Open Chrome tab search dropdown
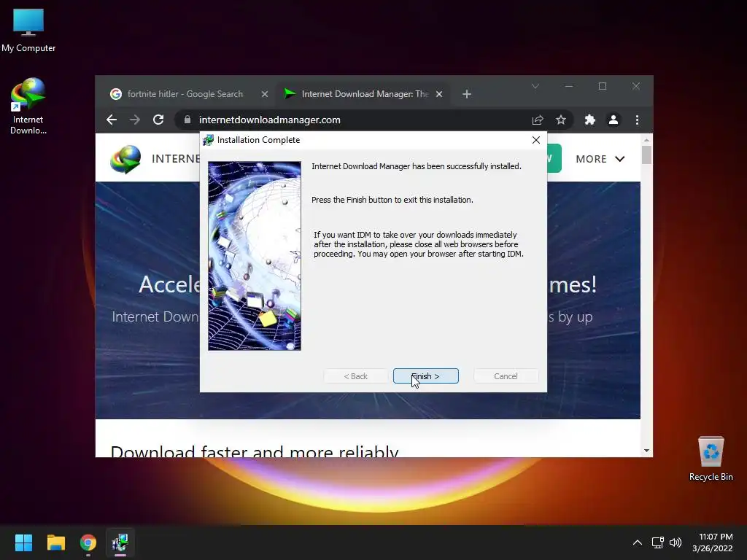747x560 pixels. [x=535, y=86]
